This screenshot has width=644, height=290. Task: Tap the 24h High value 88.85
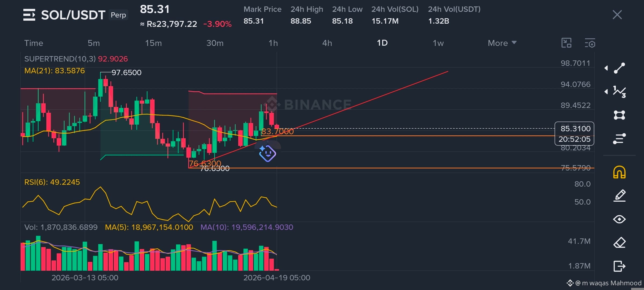[x=301, y=21]
